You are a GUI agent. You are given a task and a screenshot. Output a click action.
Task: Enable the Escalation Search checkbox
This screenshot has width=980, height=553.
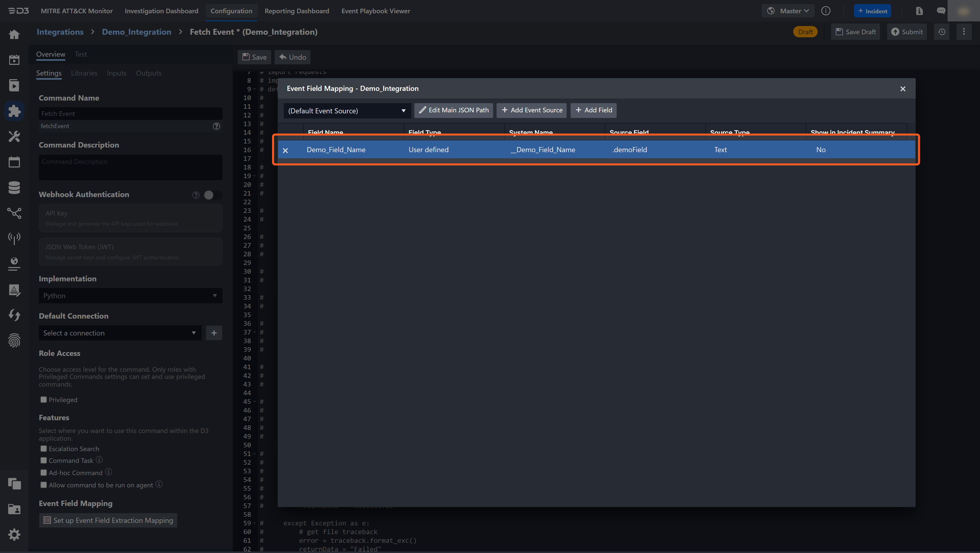[44, 449]
